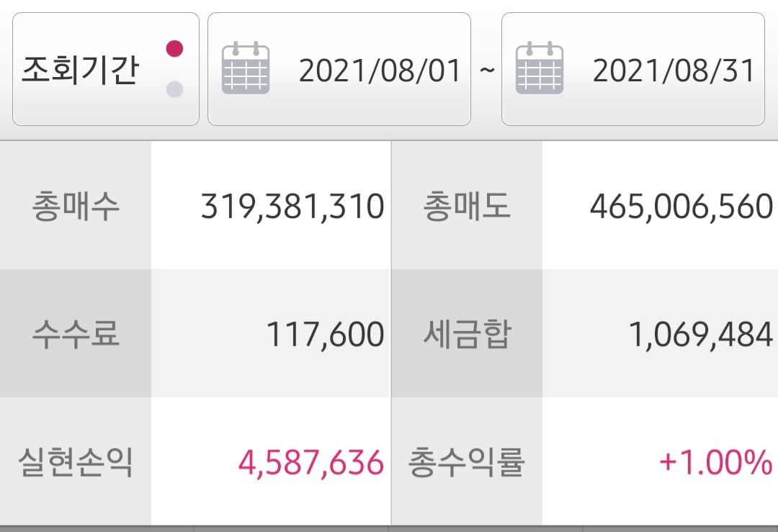Click the total buy value 319,381,310

coord(292,207)
